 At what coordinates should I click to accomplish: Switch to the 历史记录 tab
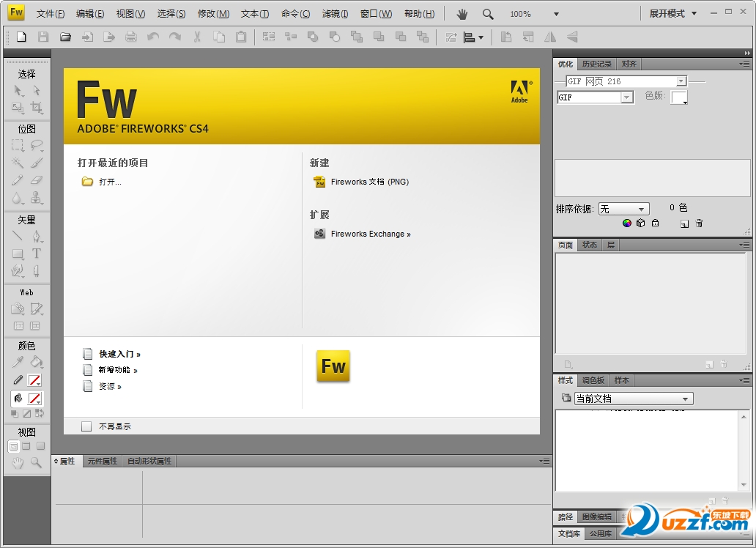(x=596, y=64)
